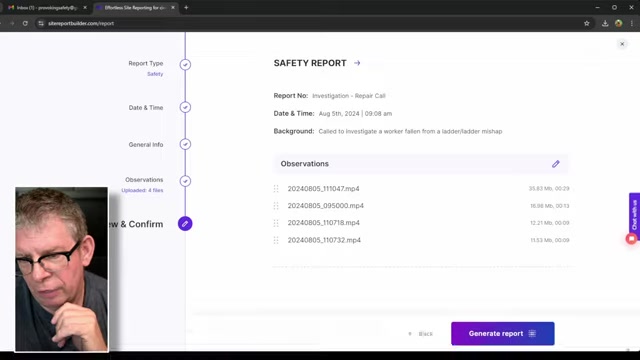This screenshot has width=640, height=360.
Task: Grab drag handle for 20240805_095000.mp4
Action: coord(276,206)
